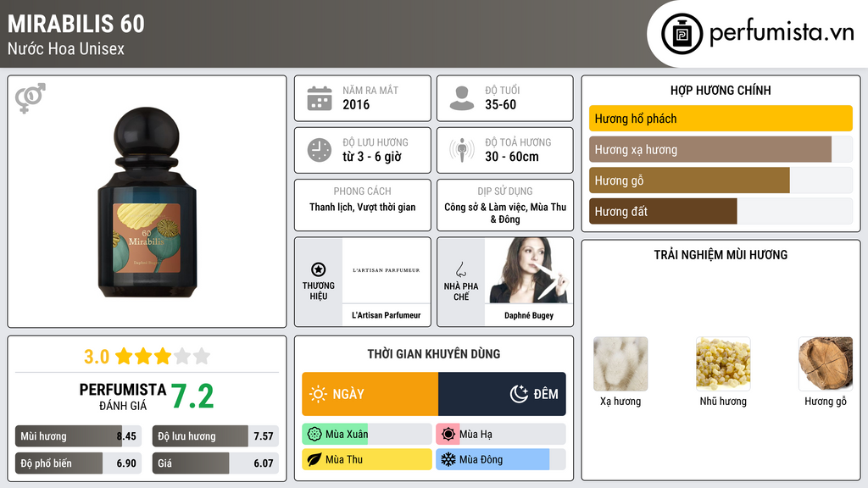
Task: Click the yellow Mùa Thu season bar
Action: click(x=367, y=459)
